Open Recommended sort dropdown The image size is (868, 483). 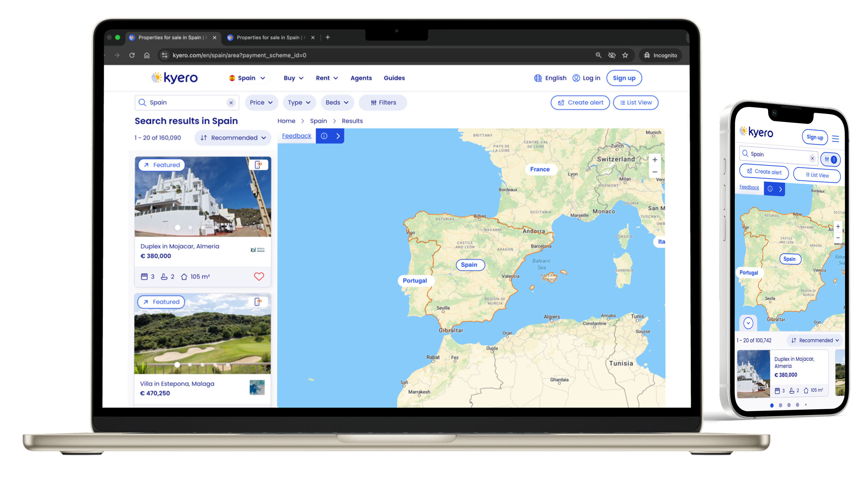(x=233, y=138)
